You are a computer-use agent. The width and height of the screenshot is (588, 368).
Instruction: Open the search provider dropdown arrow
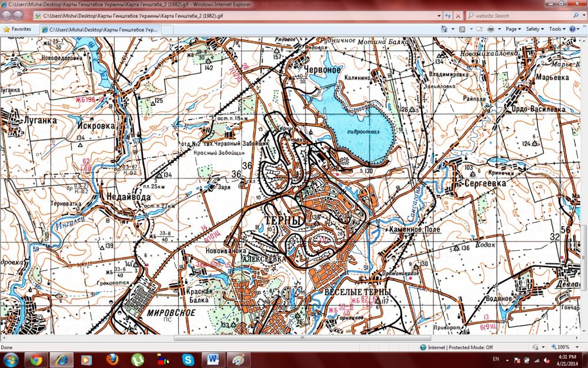583,16
